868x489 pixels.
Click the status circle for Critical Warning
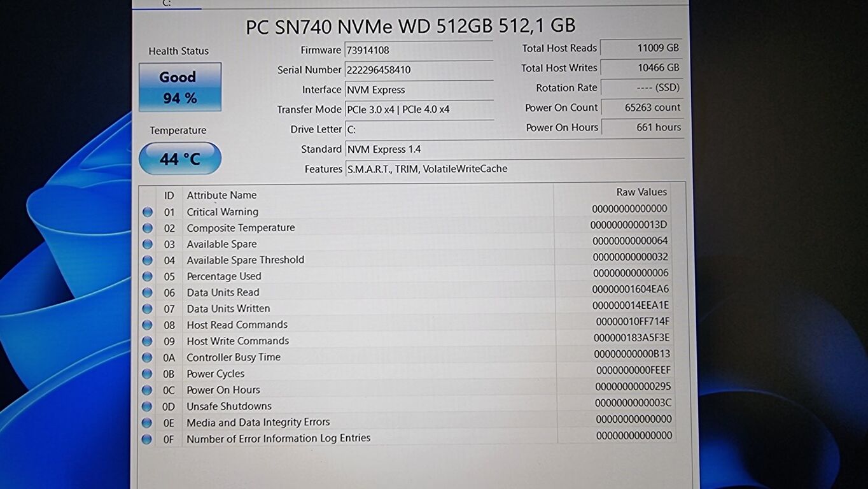(148, 212)
